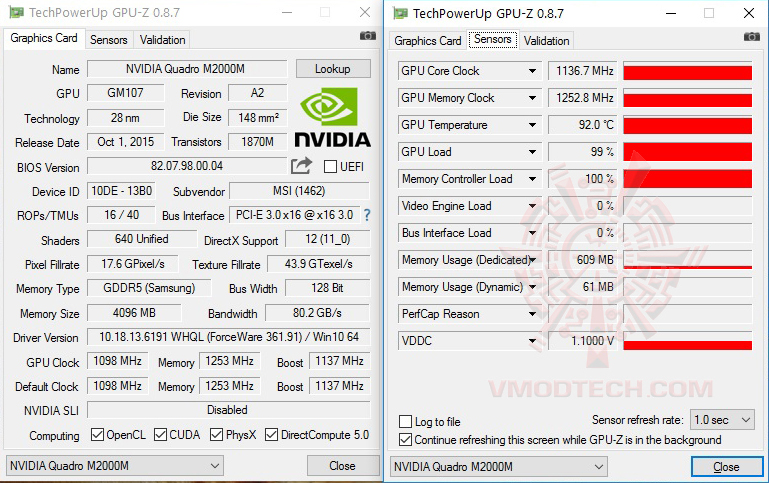Open the Sensor refresh rate dropdown
Image resolution: width=769 pixels, height=483 pixels.
tap(723, 420)
